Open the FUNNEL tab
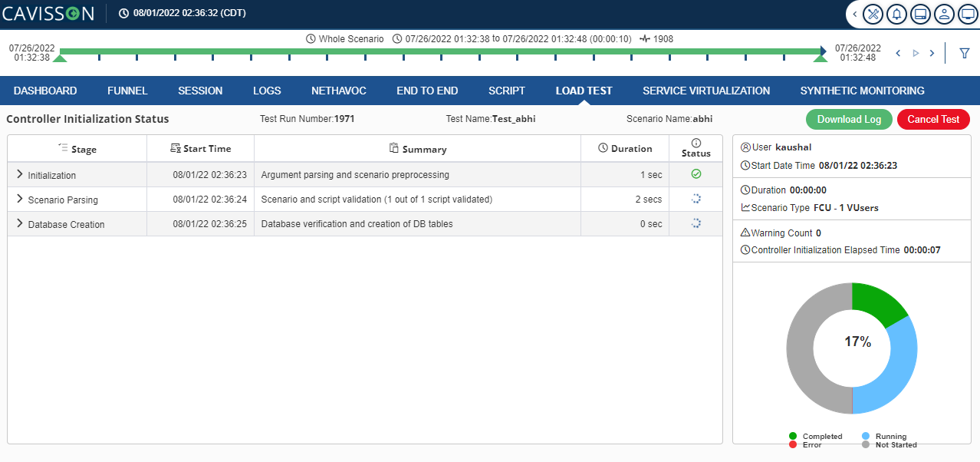 click(x=127, y=91)
